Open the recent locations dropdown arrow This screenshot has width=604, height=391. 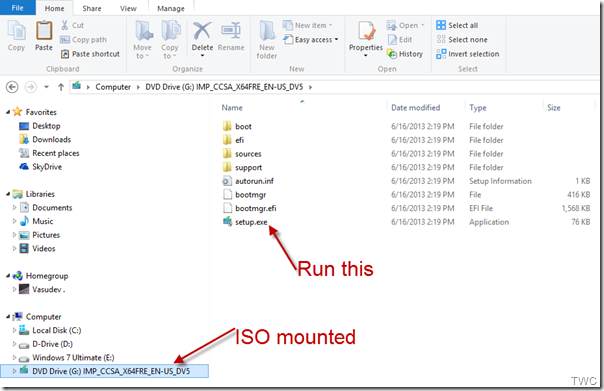coord(46,87)
